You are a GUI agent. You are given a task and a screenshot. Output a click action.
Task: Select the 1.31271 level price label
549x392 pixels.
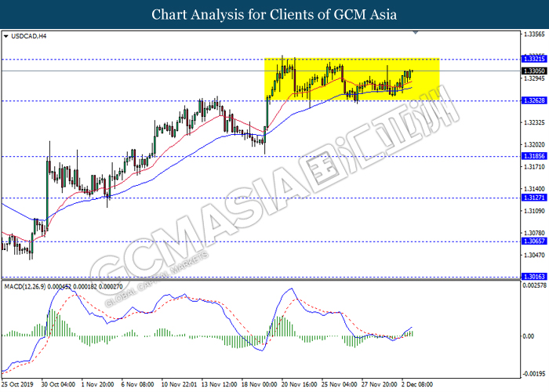coord(533,198)
